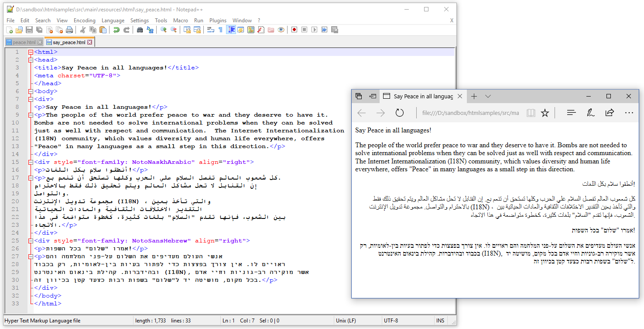
Task: Click the Redo toolbar arrow
Action: point(126,30)
